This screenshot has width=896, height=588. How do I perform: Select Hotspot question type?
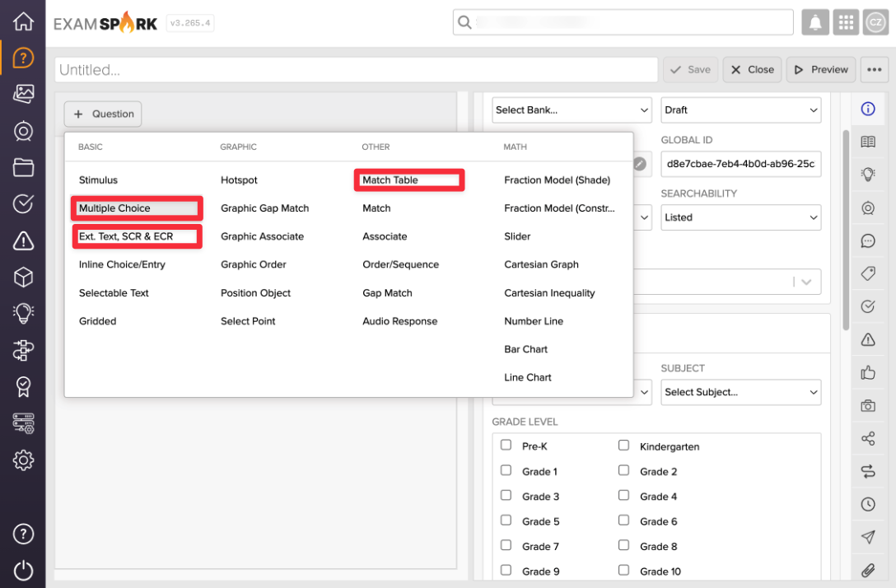(239, 180)
